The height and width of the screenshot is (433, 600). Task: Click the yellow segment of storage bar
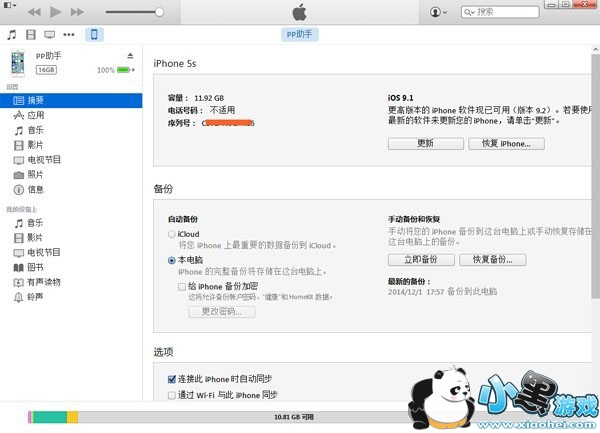coord(72,417)
